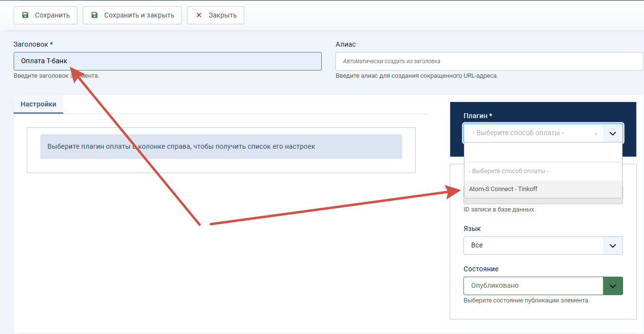
Task: Click the floppy icon in Сохранить и закрыть
Action: tap(94, 15)
